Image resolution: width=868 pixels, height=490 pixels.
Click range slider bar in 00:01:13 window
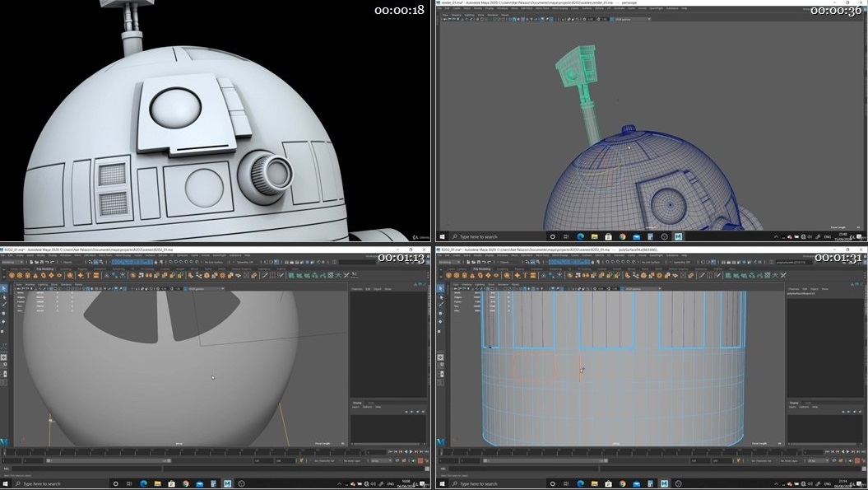coord(108,460)
